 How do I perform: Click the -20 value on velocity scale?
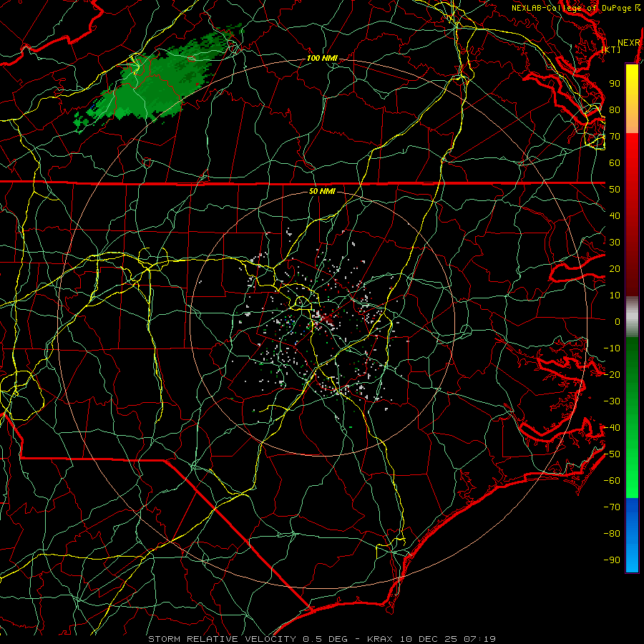(612, 375)
